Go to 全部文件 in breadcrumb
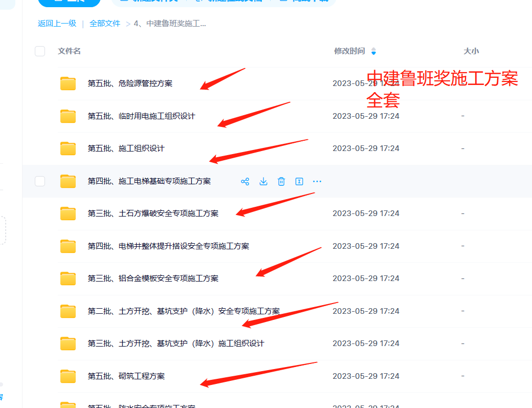 (x=105, y=24)
